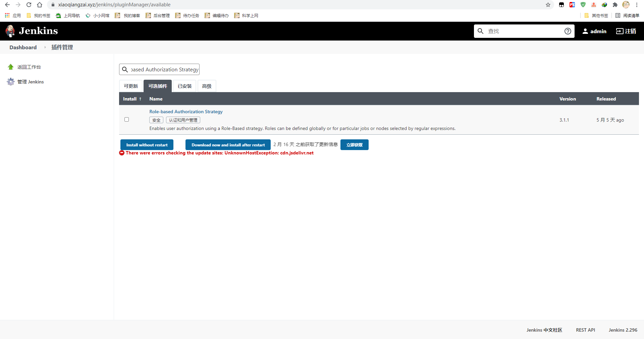Click the green up arrow 返回工作台 icon
Viewport: 644px width, 339px height.
(11, 67)
